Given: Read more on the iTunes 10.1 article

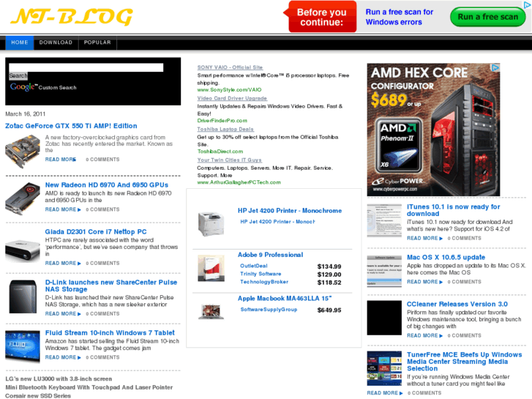Looking at the screenshot, I should 424,239.
